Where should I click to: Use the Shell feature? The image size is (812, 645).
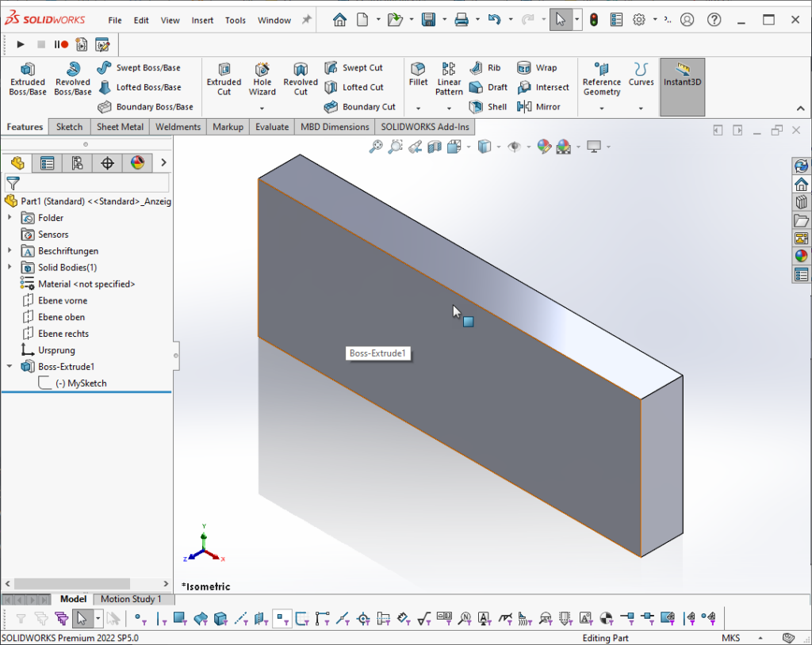point(488,107)
